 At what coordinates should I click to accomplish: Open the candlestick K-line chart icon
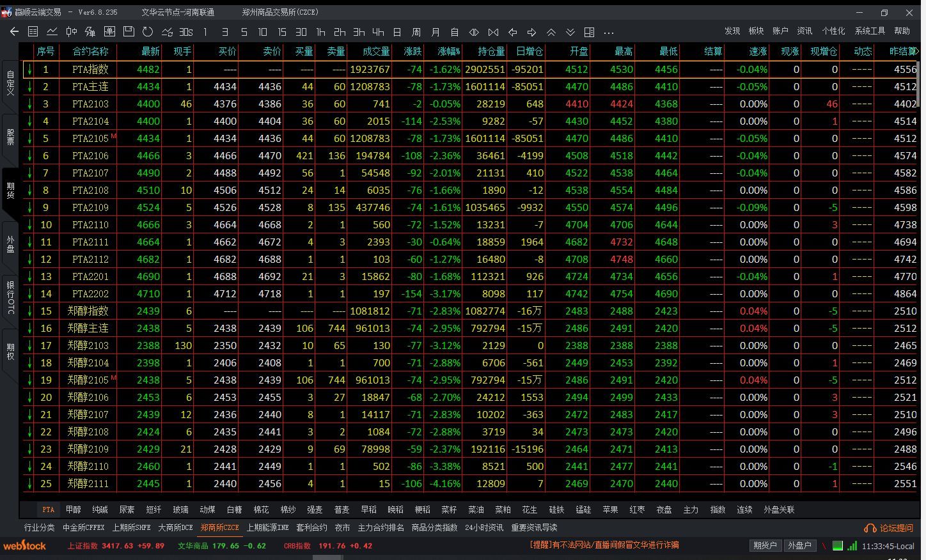click(x=71, y=31)
